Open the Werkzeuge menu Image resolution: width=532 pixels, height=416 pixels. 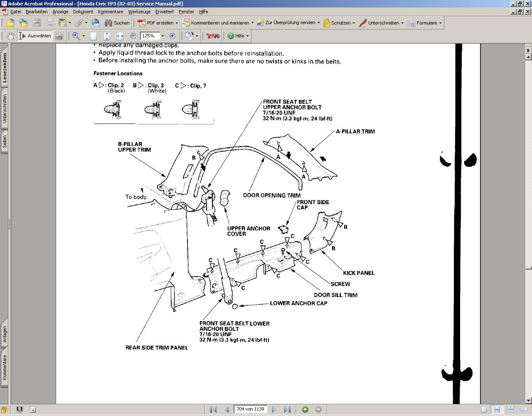point(139,12)
